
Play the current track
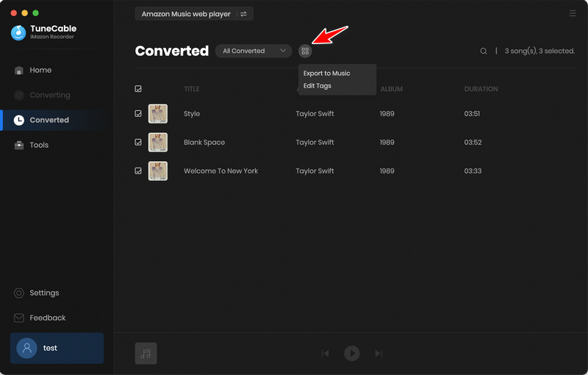tap(352, 353)
